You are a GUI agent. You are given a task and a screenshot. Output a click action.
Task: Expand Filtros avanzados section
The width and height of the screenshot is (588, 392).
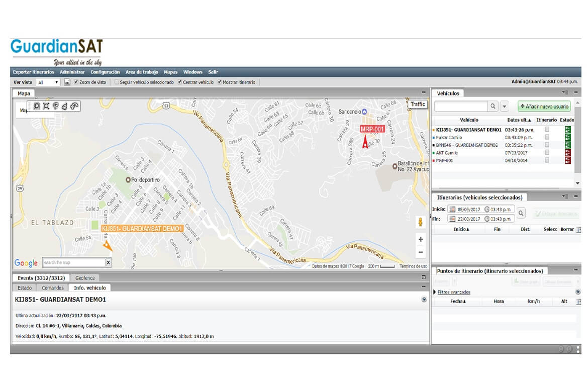click(453, 292)
